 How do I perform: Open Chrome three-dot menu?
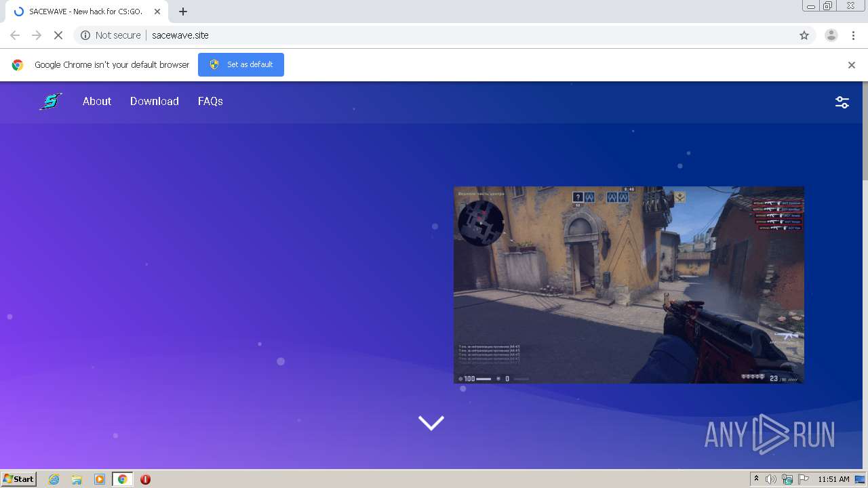point(853,35)
